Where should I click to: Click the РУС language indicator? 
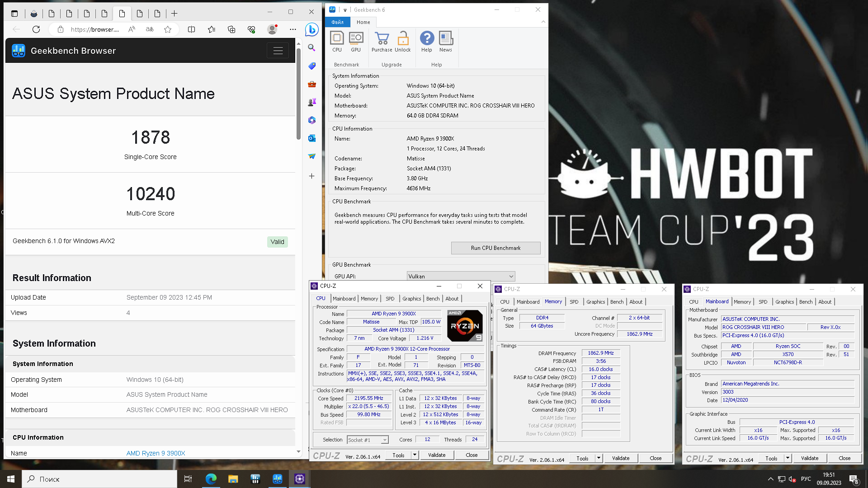tap(806, 479)
